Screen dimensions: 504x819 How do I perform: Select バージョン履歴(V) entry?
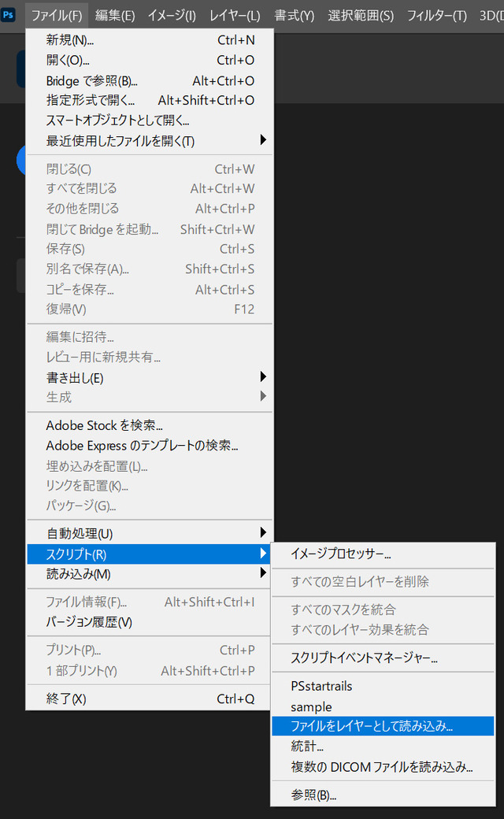(150, 622)
